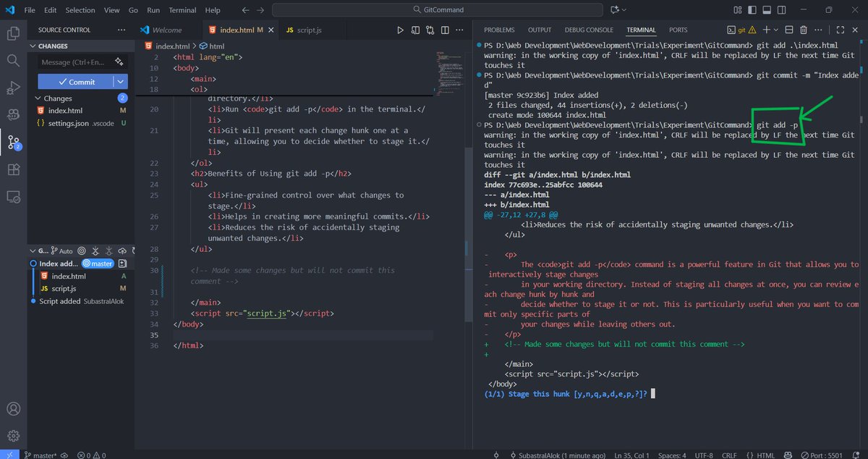868x459 pixels.
Task: Open the File menu
Action: [30, 10]
